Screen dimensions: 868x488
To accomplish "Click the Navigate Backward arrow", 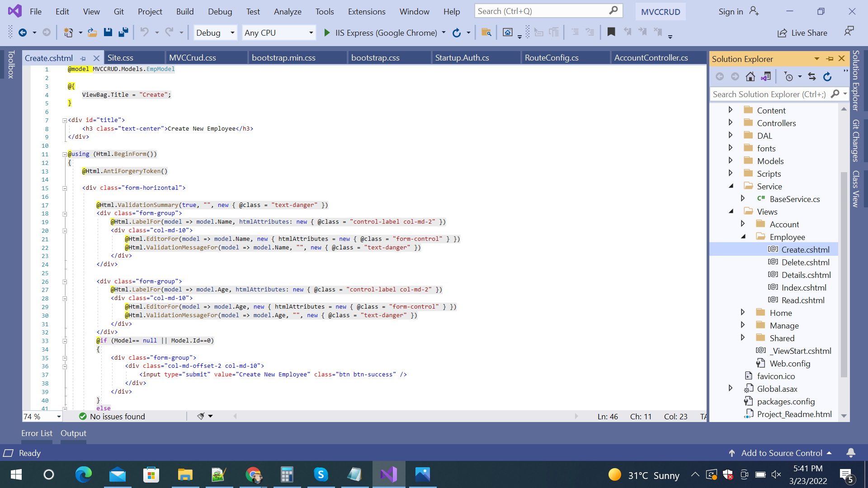I will (720, 76).
